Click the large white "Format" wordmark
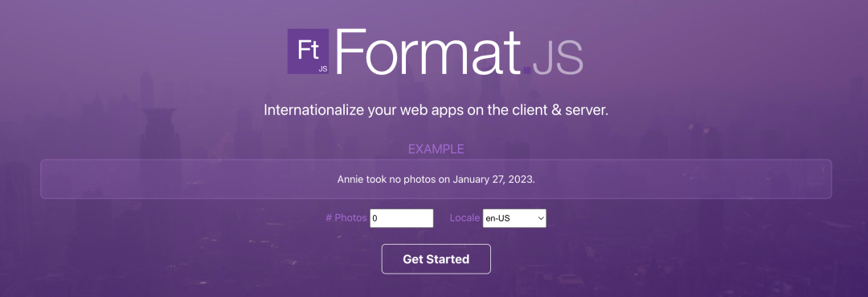Viewport: 868px width, 297px height. point(428,52)
